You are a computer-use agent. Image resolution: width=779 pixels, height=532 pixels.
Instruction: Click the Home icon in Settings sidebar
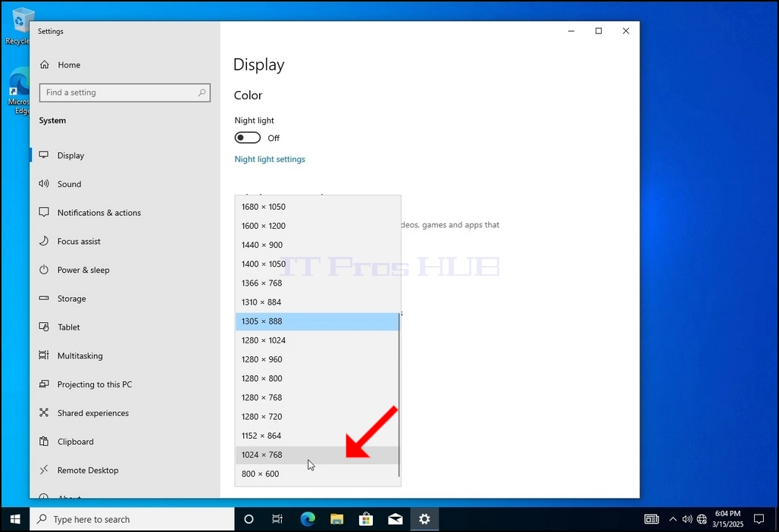[45, 64]
